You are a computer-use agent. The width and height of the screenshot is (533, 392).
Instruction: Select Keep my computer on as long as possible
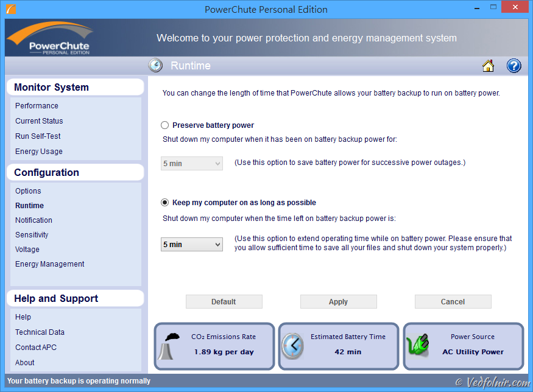tap(164, 203)
